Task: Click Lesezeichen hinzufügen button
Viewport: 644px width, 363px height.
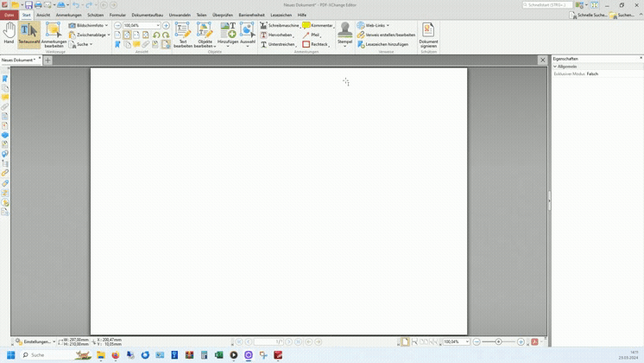Action: pyautogui.click(x=383, y=44)
